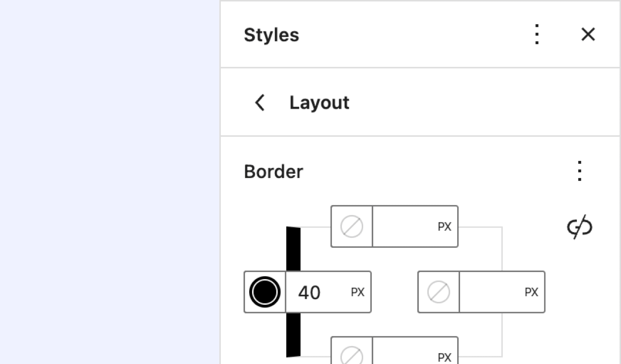Click the Styles panel title
Viewport: 621px width, 364px height.
271,35
